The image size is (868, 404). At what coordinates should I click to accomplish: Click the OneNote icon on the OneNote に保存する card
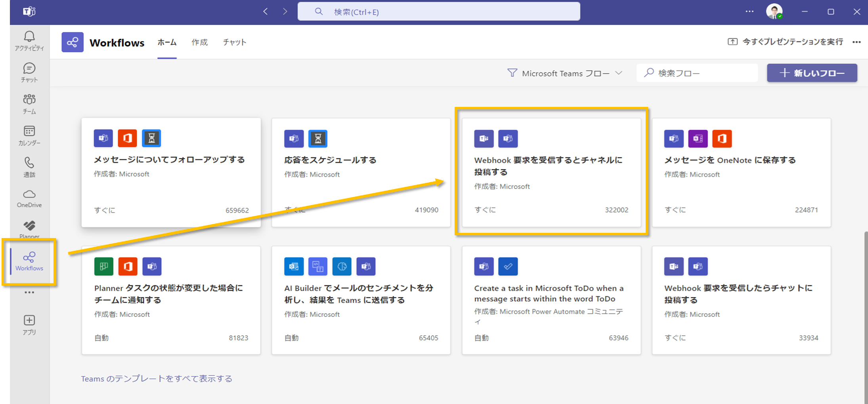pos(698,139)
